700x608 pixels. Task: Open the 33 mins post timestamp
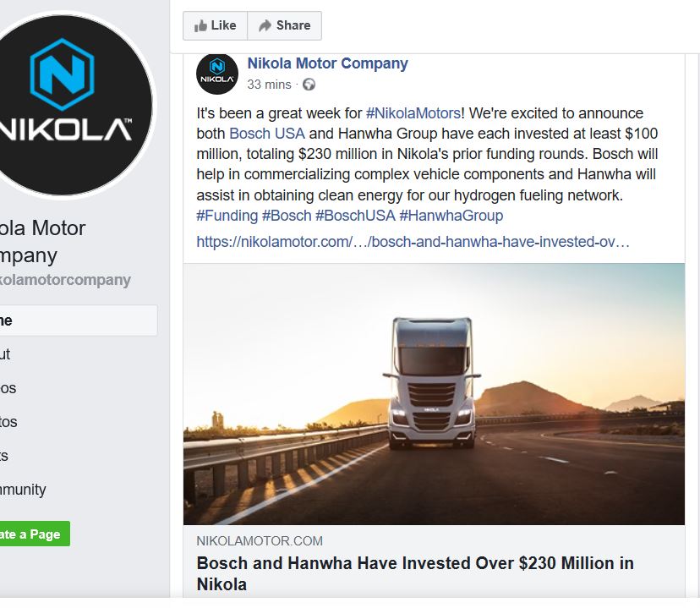point(269,85)
